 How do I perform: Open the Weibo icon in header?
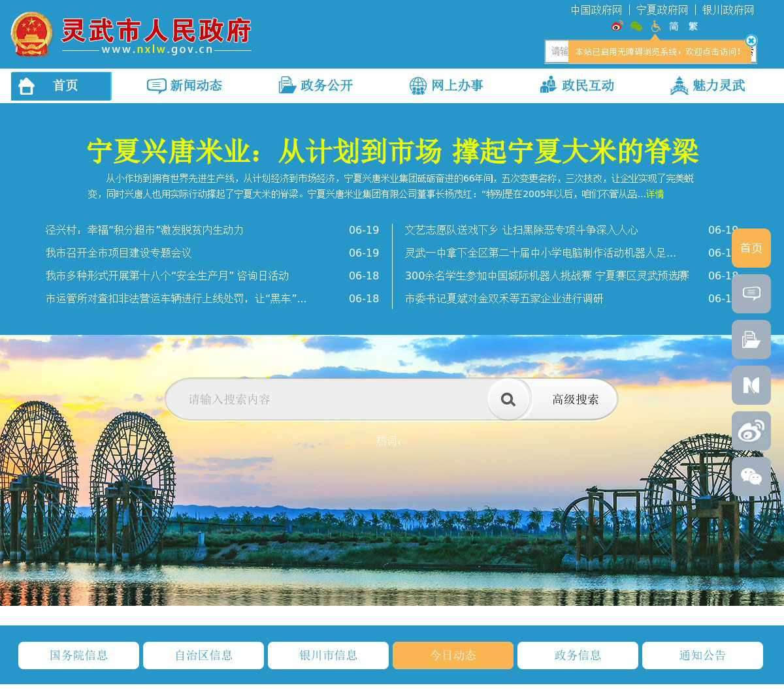(617, 26)
